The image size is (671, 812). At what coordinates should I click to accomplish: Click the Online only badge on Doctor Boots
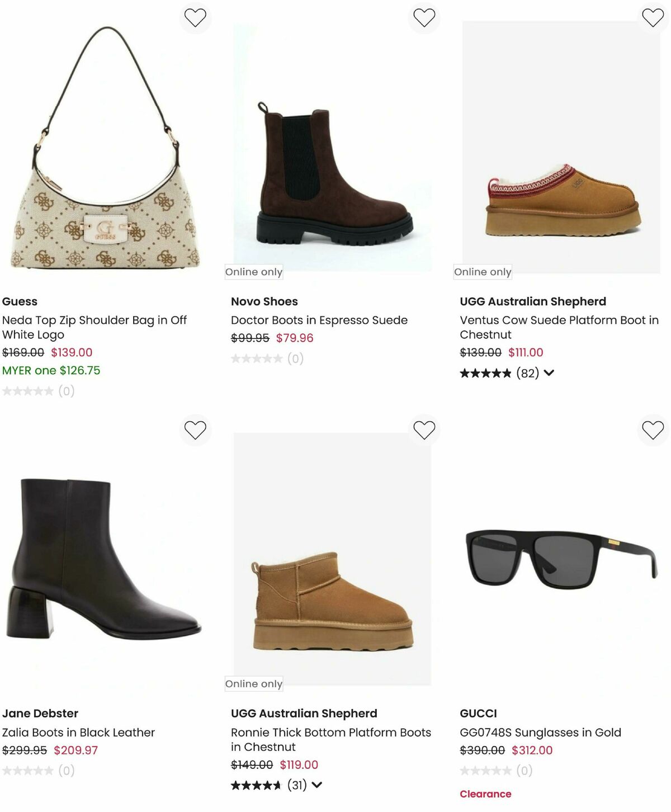pos(253,272)
